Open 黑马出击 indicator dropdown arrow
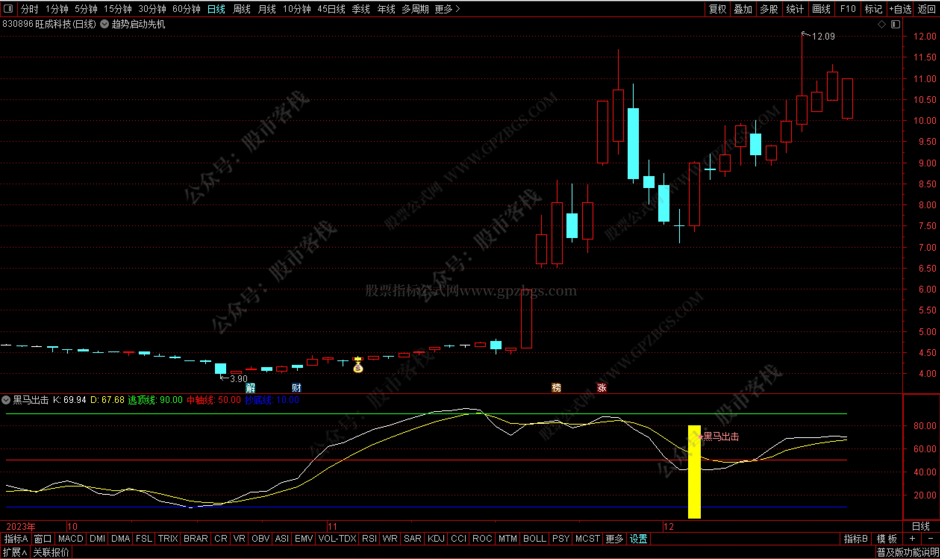 pyautogui.click(x=6, y=400)
